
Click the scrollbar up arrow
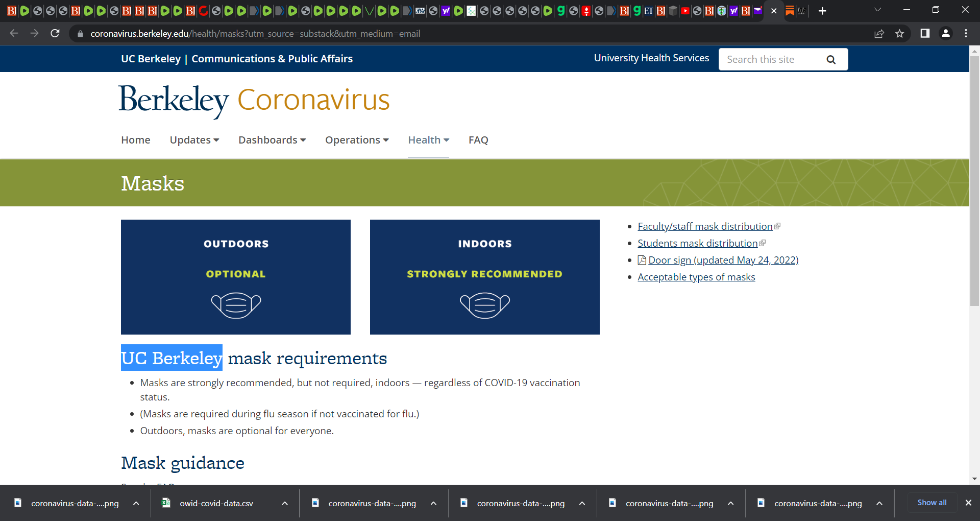coord(974,51)
